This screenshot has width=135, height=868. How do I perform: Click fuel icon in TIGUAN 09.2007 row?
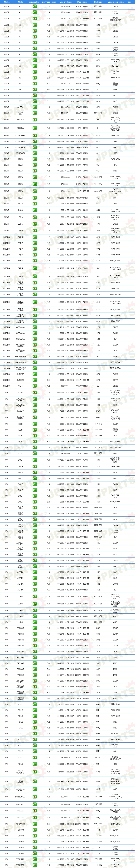tap(34, 811)
